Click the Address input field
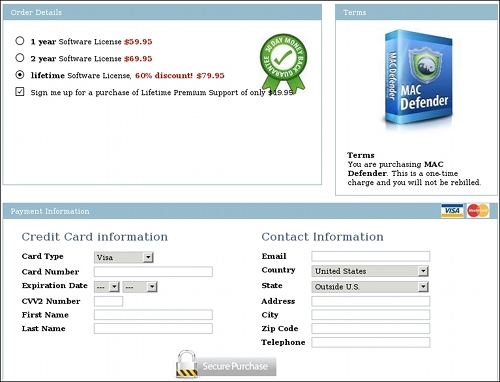 (x=371, y=301)
